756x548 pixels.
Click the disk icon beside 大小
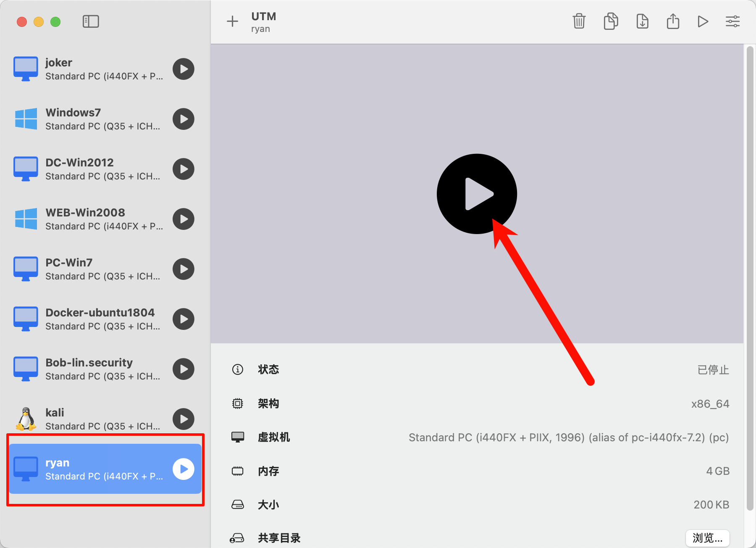pyautogui.click(x=238, y=504)
